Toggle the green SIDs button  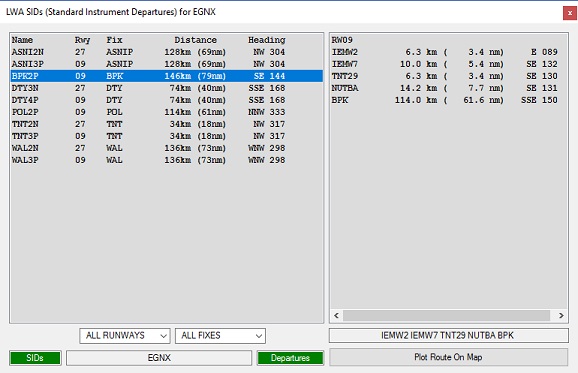pos(35,358)
